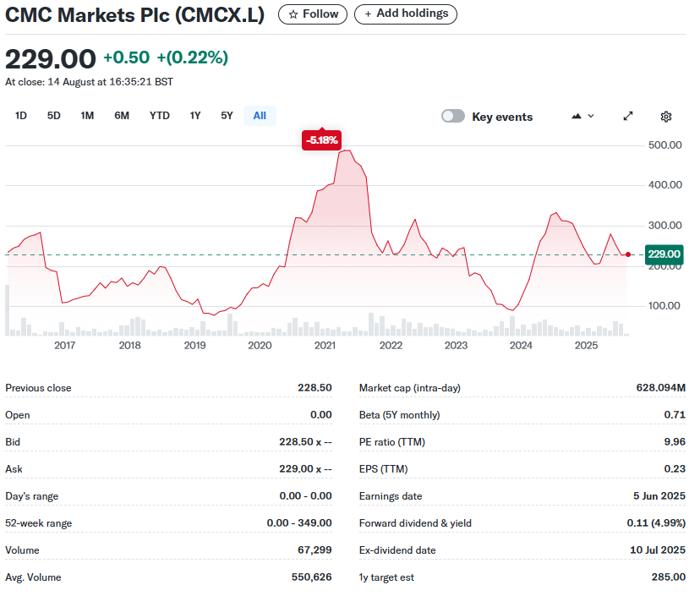Click the 500.00 label on the price axis

(664, 145)
